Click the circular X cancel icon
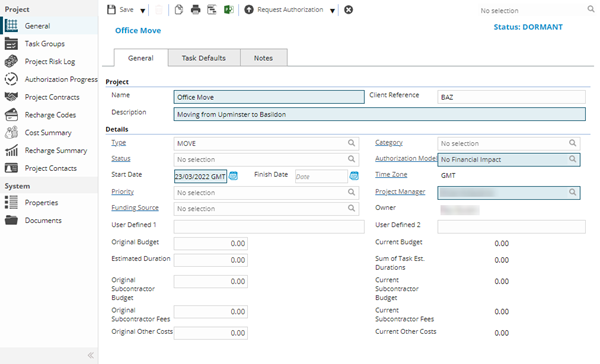 pyautogui.click(x=348, y=10)
